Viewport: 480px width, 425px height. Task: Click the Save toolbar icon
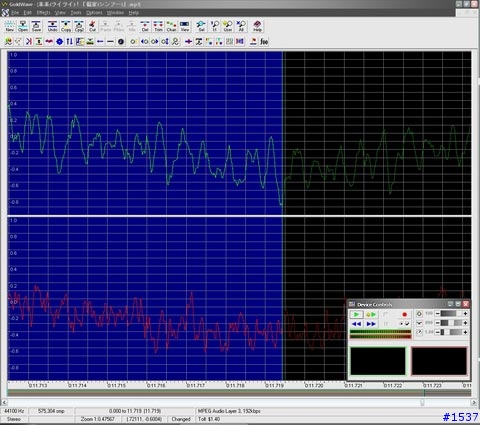coord(36,26)
